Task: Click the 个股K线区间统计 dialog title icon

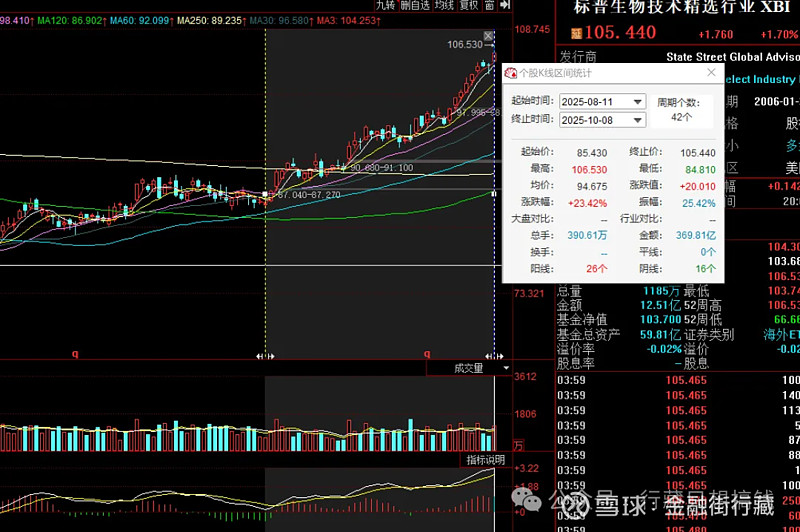Action: click(511, 73)
